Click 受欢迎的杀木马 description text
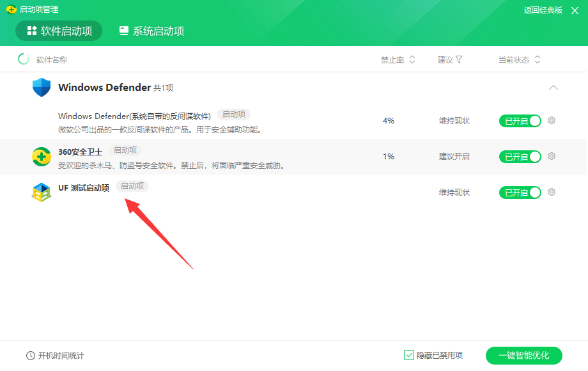Screen dimensions: 588x371 click(171, 166)
